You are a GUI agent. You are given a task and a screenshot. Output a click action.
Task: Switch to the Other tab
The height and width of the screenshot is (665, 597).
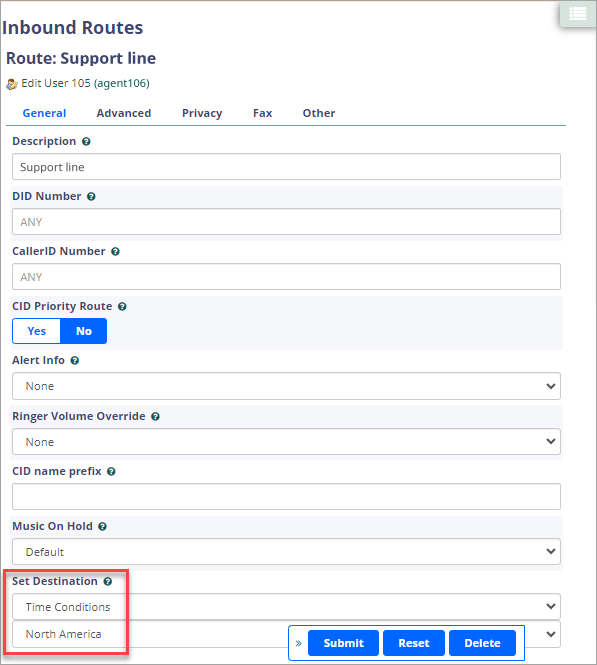click(x=319, y=113)
